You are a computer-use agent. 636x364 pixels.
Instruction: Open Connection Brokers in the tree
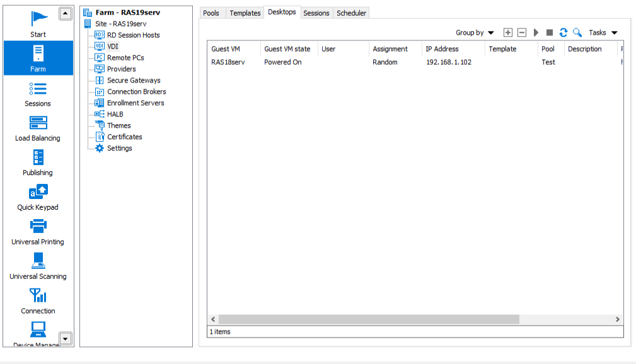[136, 92]
